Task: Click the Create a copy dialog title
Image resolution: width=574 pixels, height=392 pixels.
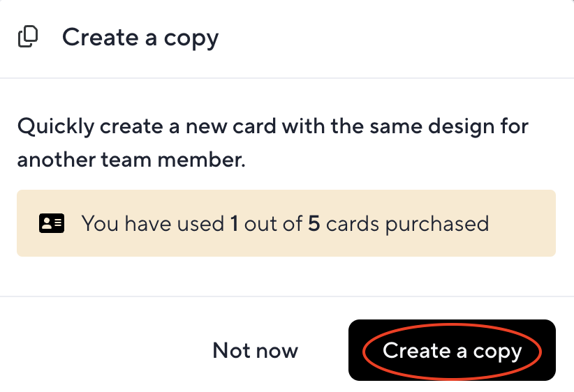Action: [140, 38]
